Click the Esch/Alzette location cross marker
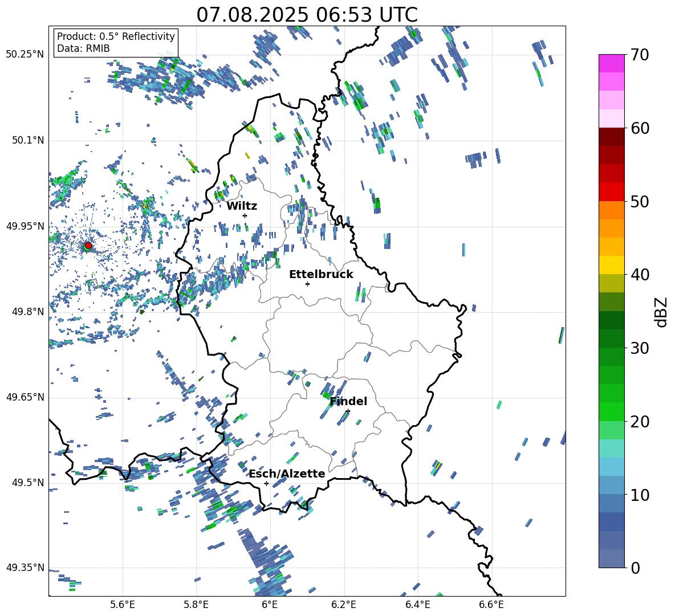The width and height of the screenshot is (675, 616). pos(266,483)
